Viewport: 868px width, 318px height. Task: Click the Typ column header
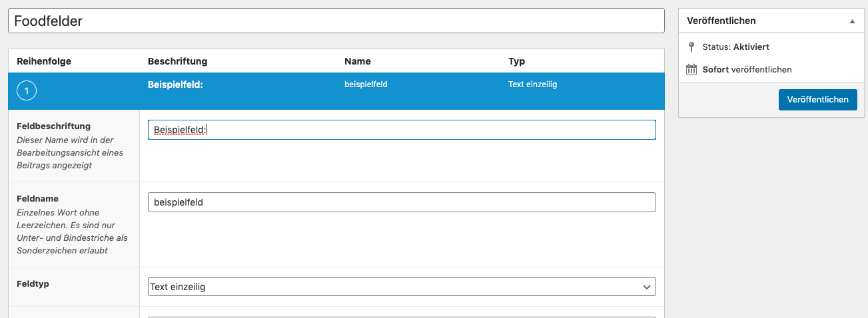tap(517, 61)
